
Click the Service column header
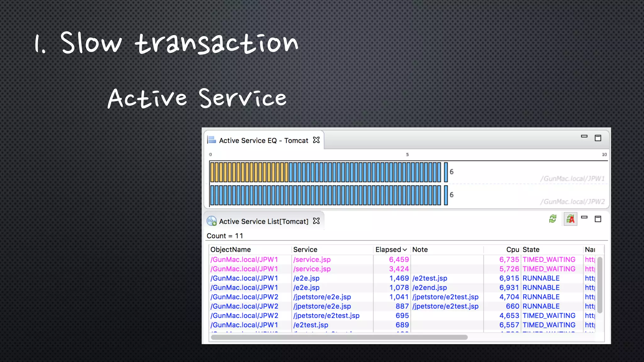pyautogui.click(x=305, y=250)
